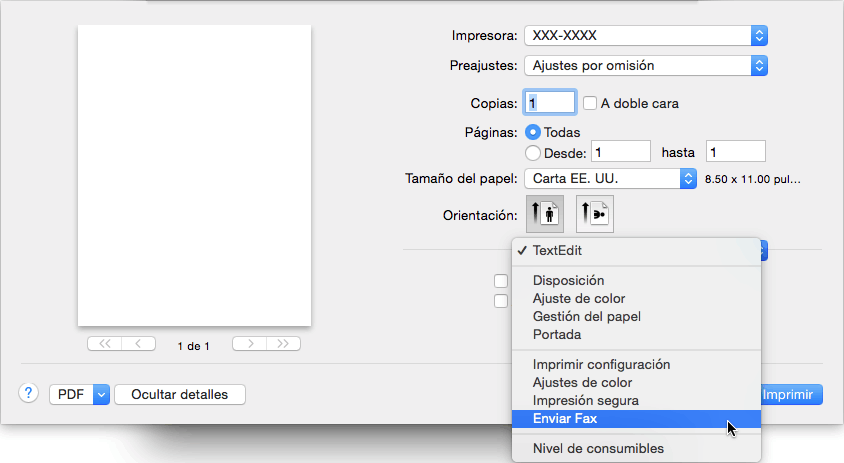This screenshot has width=844, height=463.
Task: Choose Ajuste de color menu item
Action: (x=636, y=299)
